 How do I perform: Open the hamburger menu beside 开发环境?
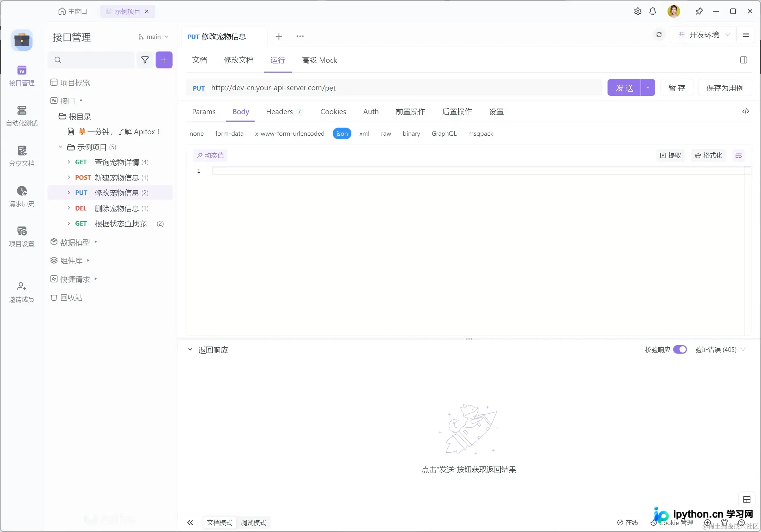(x=746, y=35)
